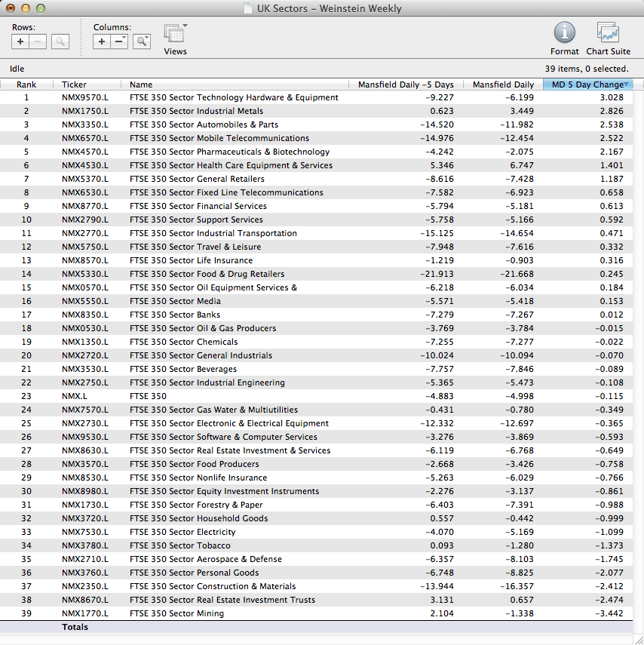Open the remove column minus menu

tap(119, 41)
